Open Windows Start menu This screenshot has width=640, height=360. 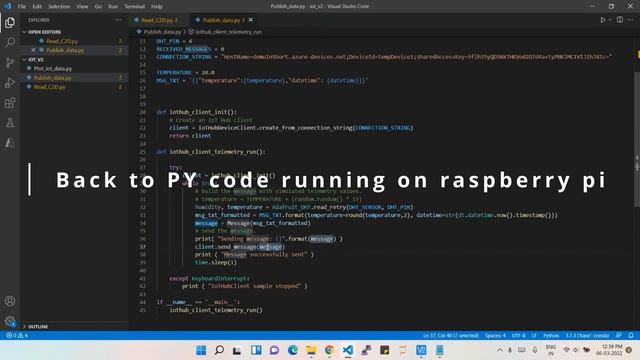tap(201, 350)
